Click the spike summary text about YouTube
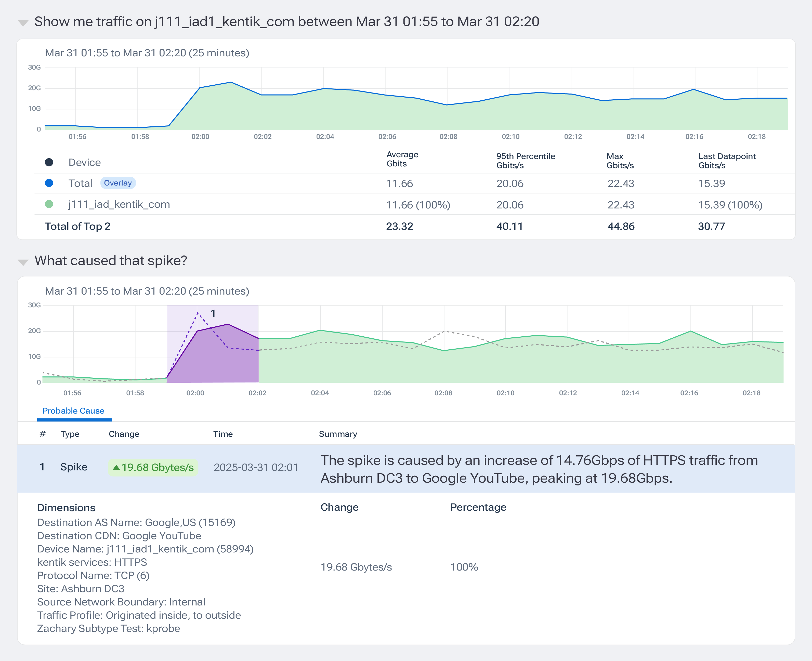 point(539,469)
